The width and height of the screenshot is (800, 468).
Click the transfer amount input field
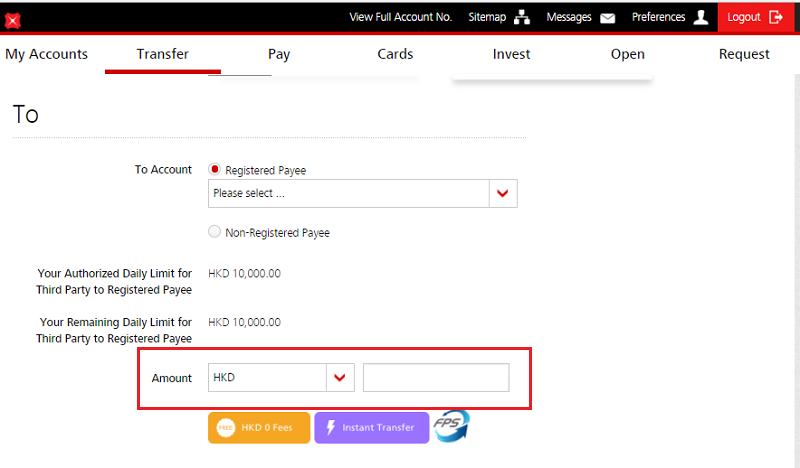[x=436, y=377]
